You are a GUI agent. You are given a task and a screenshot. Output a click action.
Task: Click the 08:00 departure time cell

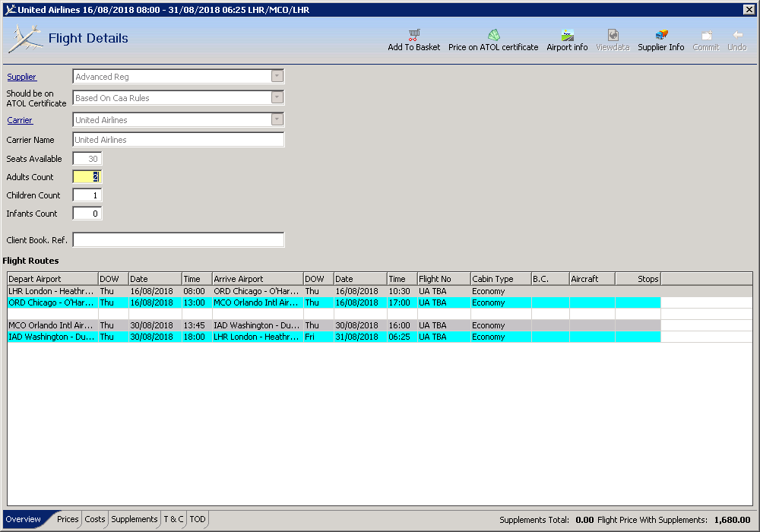[x=197, y=291]
